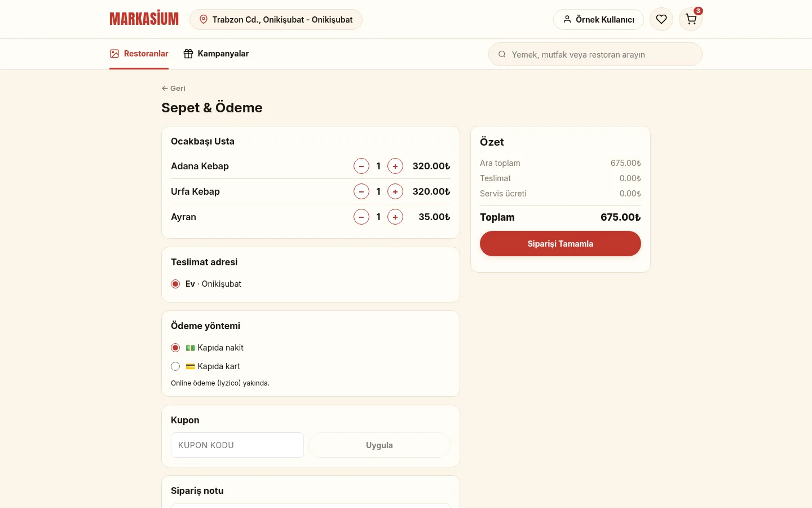812x508 pixels.
Task: Select the Ev · Onikişubat address radio
Action: coord(175,284)
